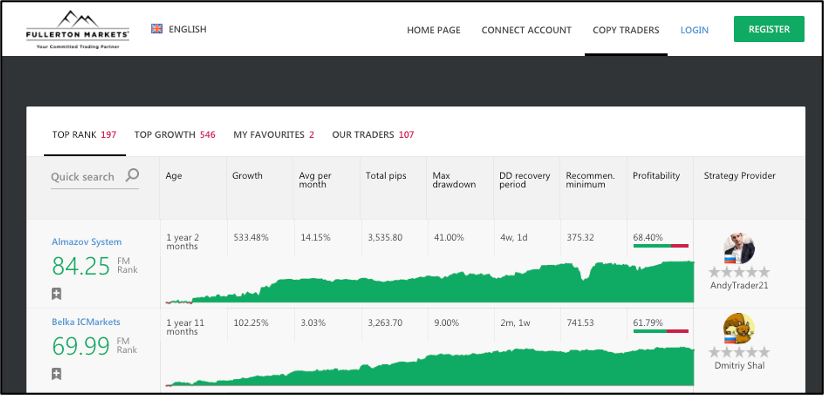Viewport: 824px width, 396px height.
Task: Click the green REGISTER button
Action: click(769, 29)
